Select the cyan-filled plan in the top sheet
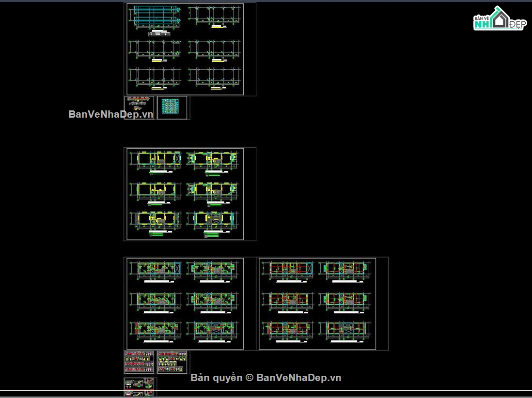 pyautogui.click(x=155, y=17)
